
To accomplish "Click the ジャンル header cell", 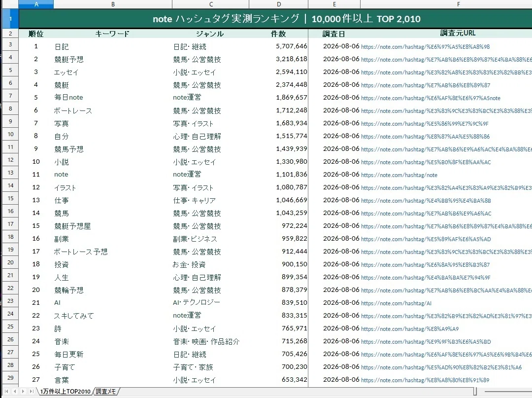I will 210,34.
